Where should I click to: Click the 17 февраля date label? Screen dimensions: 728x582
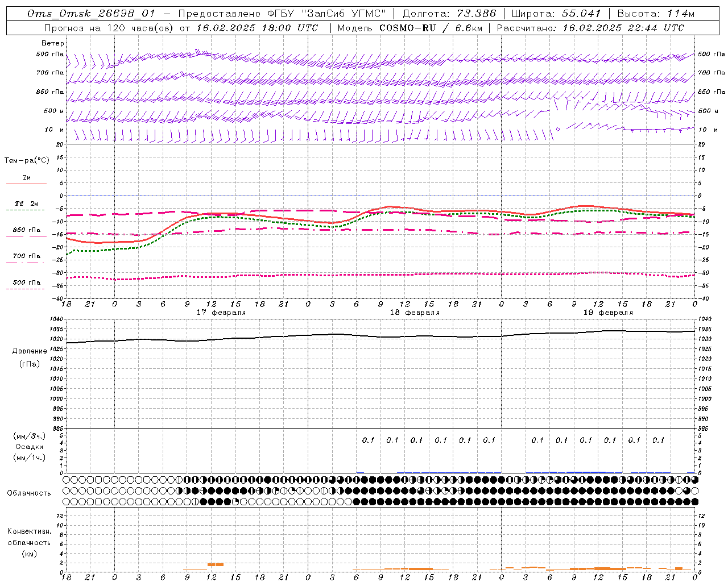(221, 313)
